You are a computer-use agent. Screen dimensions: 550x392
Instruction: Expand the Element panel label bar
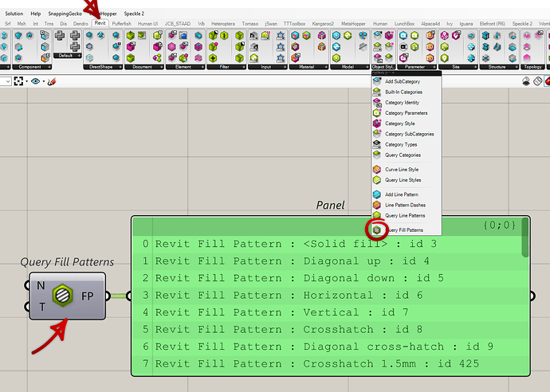[x=185, y=67]
